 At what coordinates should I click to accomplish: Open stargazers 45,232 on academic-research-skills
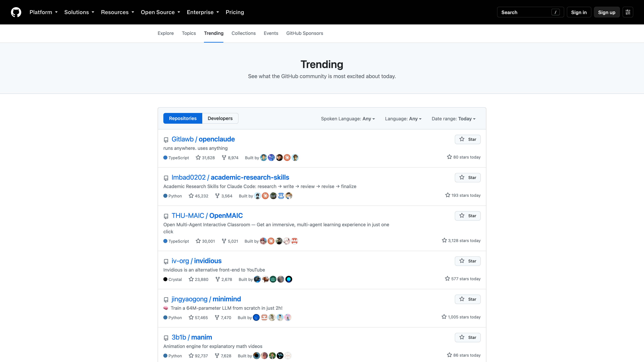coord(199,196)
